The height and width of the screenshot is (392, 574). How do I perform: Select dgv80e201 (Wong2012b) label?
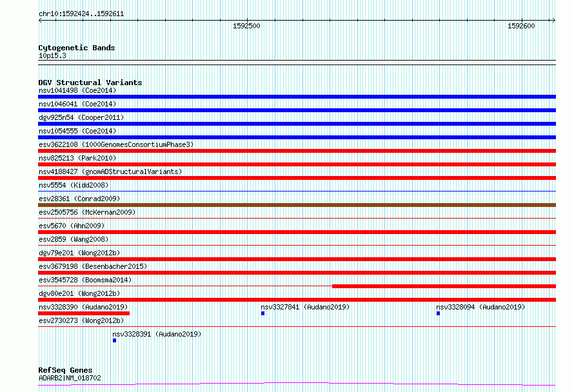(79, 293)
